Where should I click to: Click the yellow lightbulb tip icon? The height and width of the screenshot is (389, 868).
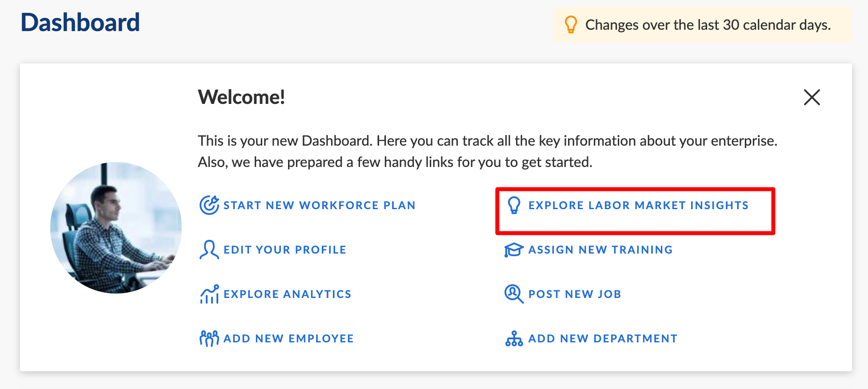[x=571, y=25]
